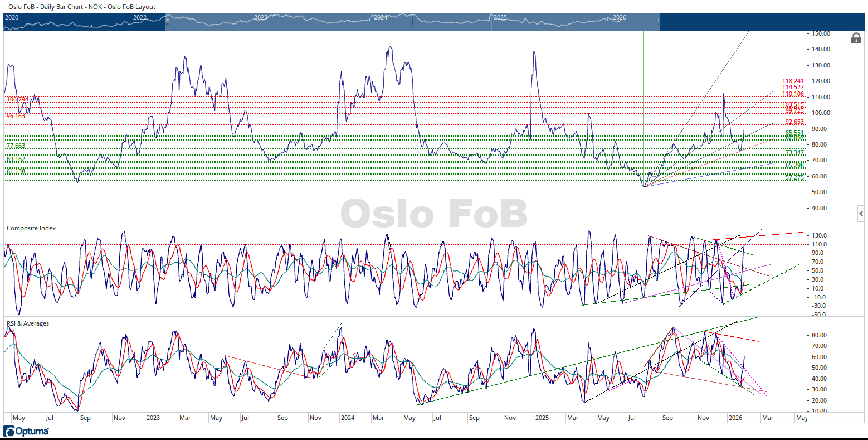Image resolution: width=868 pixels, height=440 pixels.
Task: Click the padlock chart lock icon
Action: [856, 38]
